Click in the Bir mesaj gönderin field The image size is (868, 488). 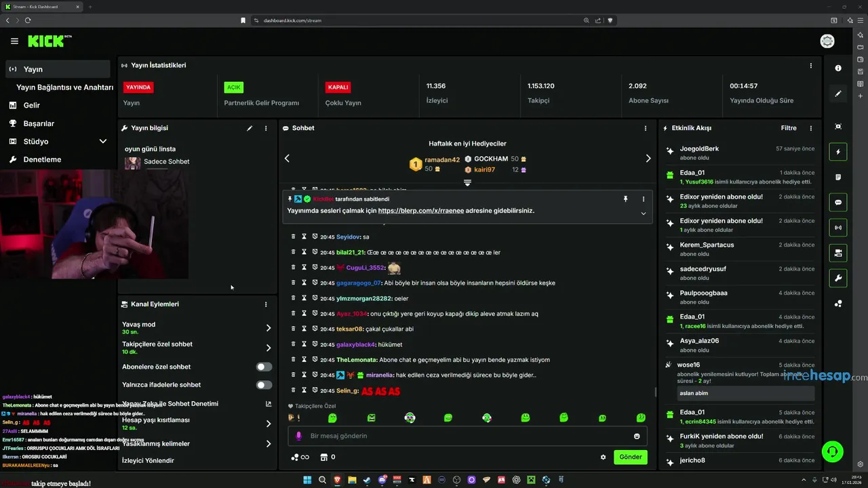pyautogui.click(x=468, y=436)
